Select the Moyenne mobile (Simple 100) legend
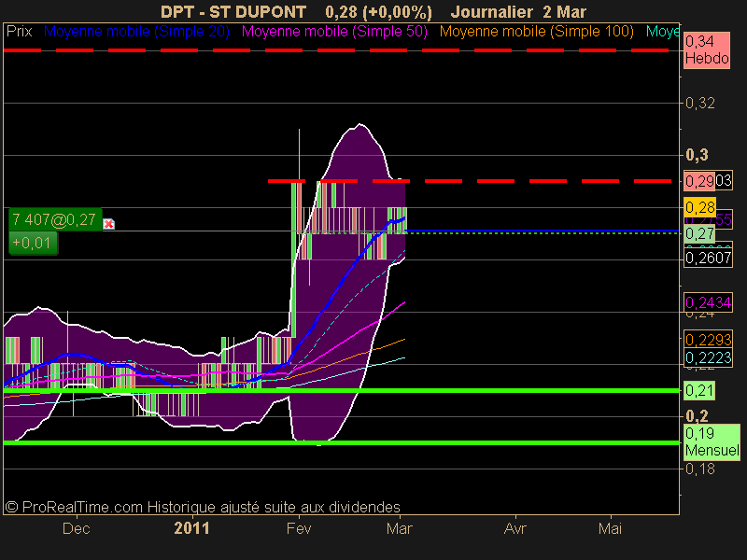Screen dimensions: 747x560 (x=536, y=32)
